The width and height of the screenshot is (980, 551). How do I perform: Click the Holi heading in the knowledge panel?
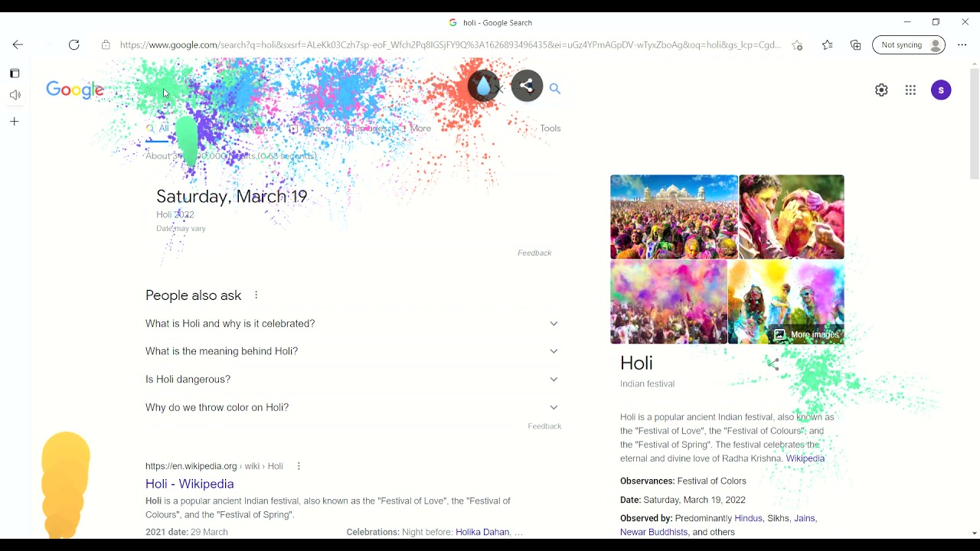point(636,363)
